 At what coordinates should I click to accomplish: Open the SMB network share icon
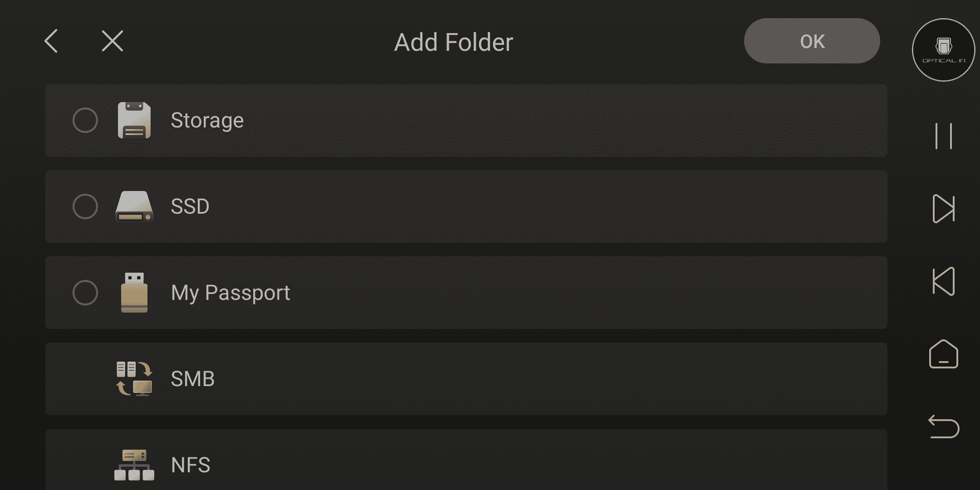[x=134, y=379]
